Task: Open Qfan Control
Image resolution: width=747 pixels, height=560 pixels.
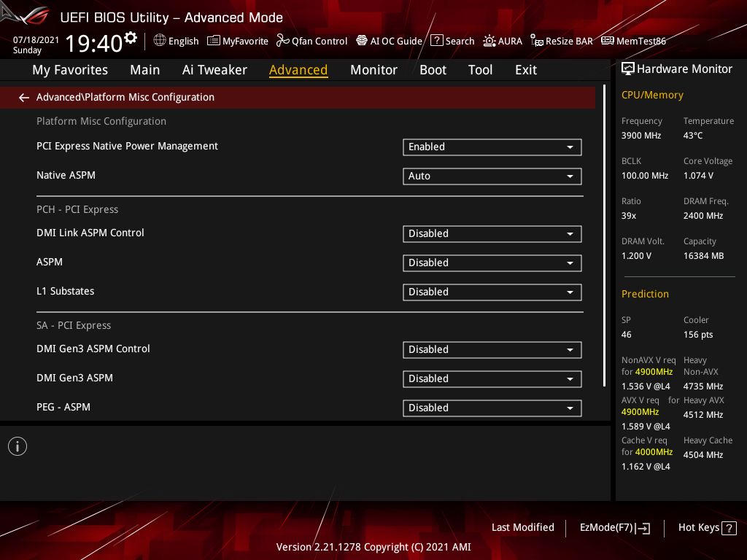Action: click(x=311, y=41)
